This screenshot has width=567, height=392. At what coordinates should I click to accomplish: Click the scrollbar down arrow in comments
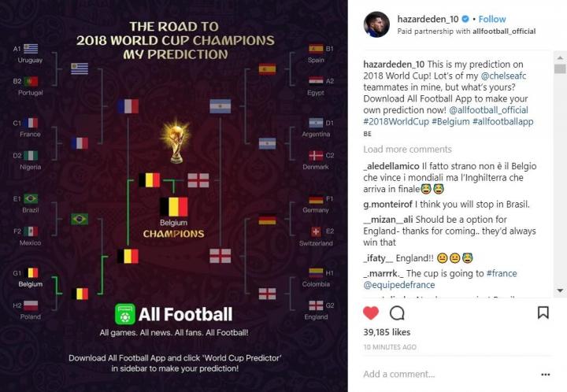[x=560, y=291]
